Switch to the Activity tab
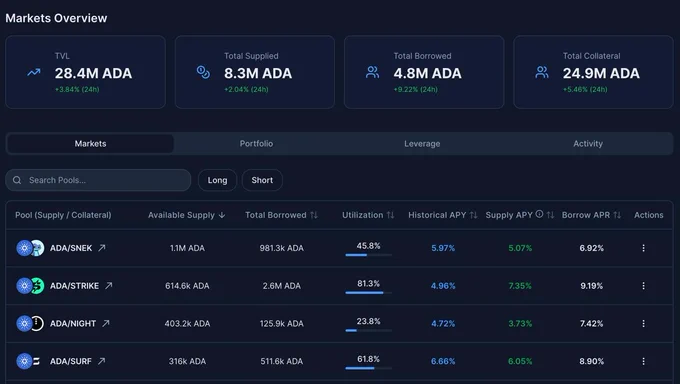Viewport: 680px width, 384px height. (x=588, y=144)
